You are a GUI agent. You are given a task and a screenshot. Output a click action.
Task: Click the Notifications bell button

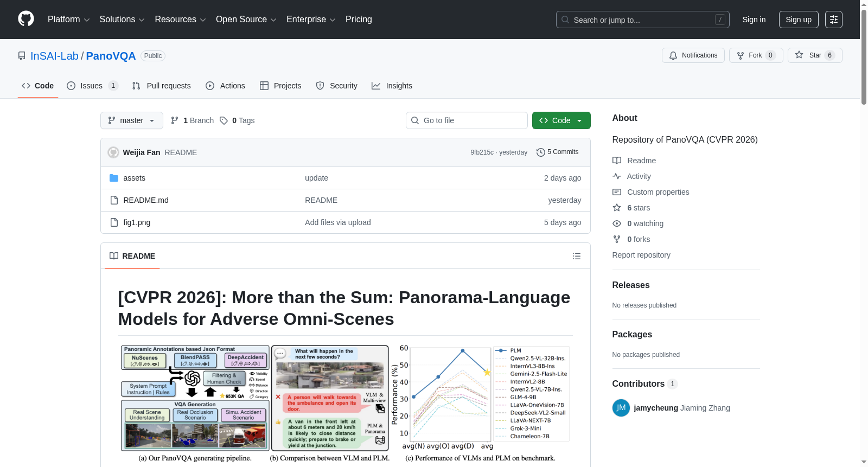693,55
